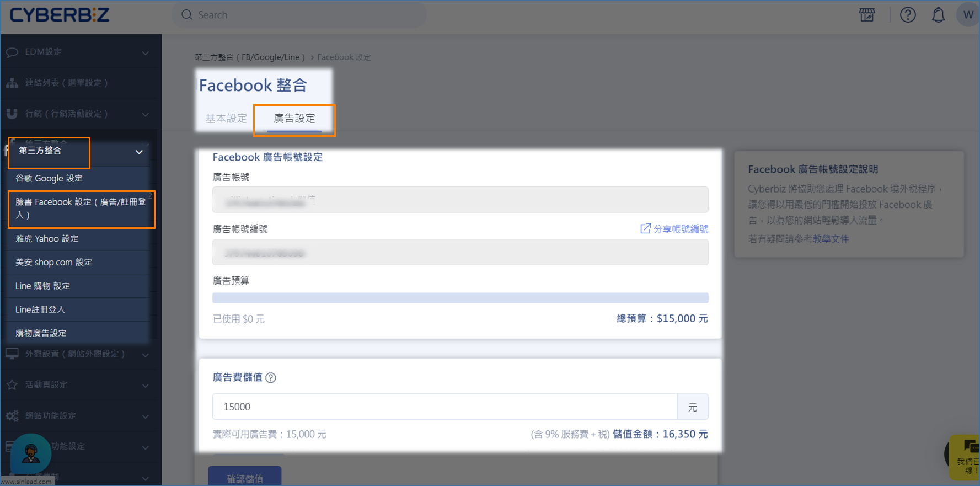The height and width of the screenshot is (486, 980).
Task: Click the 活動頁設定 star icon
Action: pos(12,384)
